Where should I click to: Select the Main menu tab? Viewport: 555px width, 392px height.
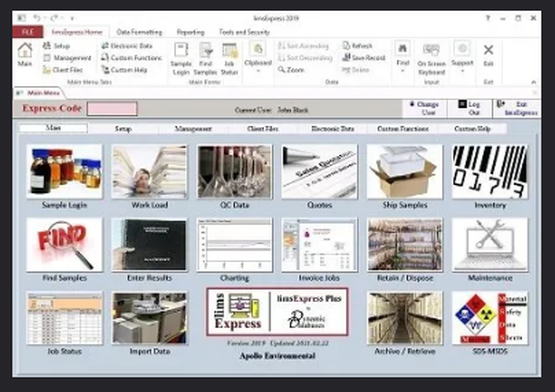point(53,128)
